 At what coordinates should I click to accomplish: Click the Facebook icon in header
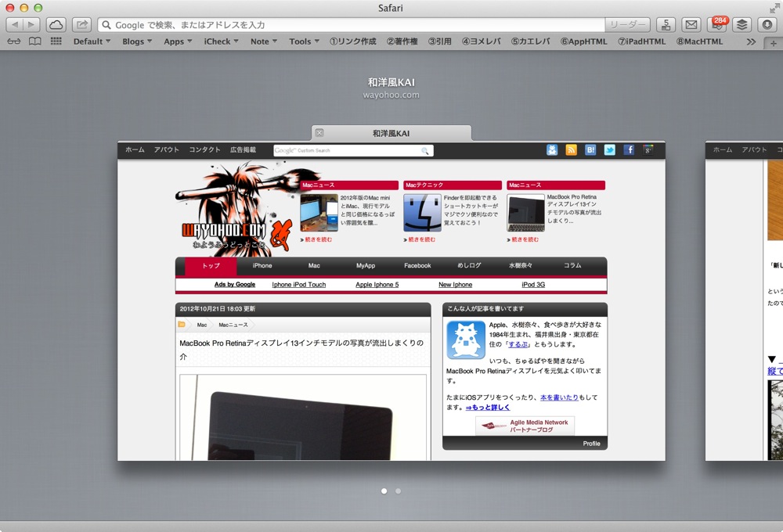click(629, 149)
